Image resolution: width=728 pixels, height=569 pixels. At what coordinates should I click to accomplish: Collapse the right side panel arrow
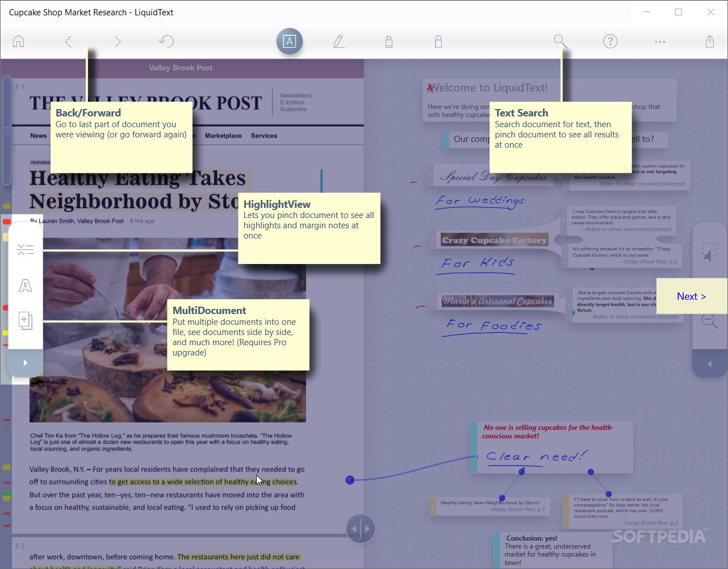pos(709,363)
